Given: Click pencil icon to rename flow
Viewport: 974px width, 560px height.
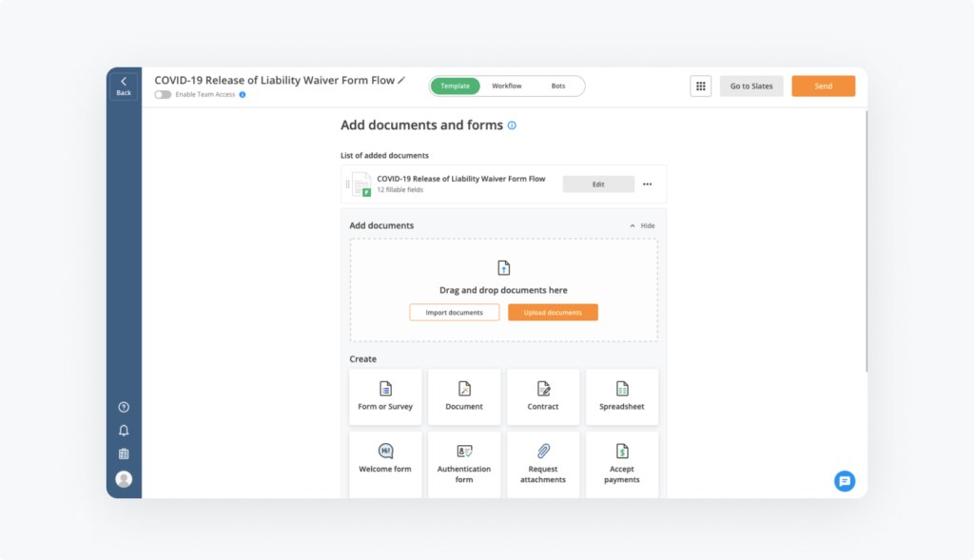Looking at the screenshot, I should 401,81.
